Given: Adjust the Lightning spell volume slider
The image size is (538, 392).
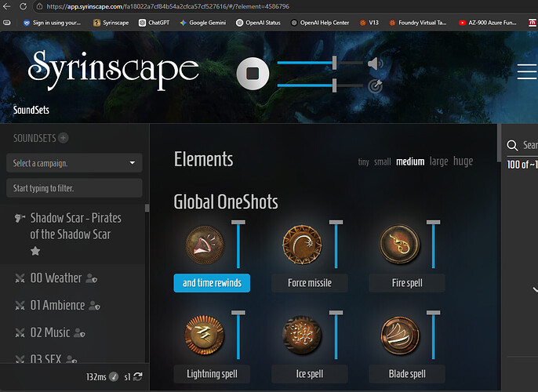Looking at the screenshot, I should (x=238, y=335).
